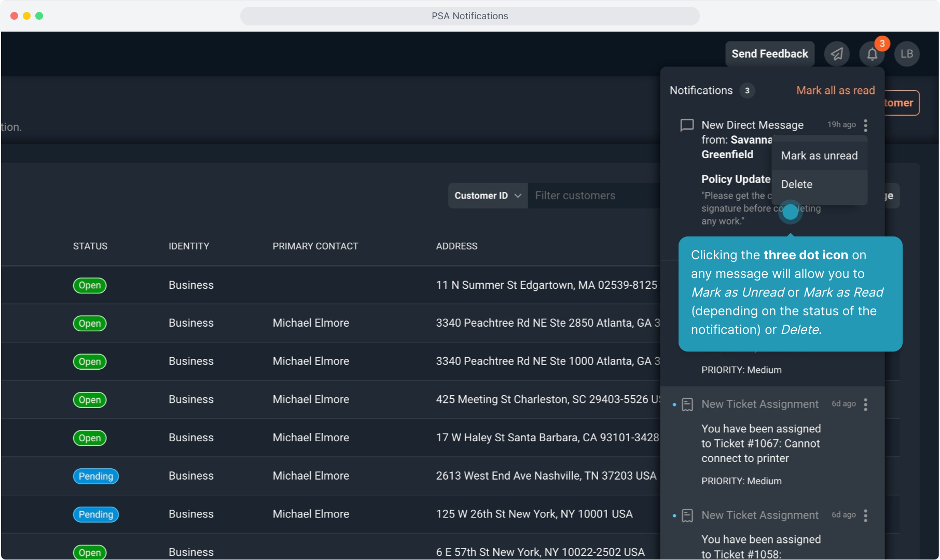
Task: Click the pulsing tutorial hotspot dot
Action: 790,212
